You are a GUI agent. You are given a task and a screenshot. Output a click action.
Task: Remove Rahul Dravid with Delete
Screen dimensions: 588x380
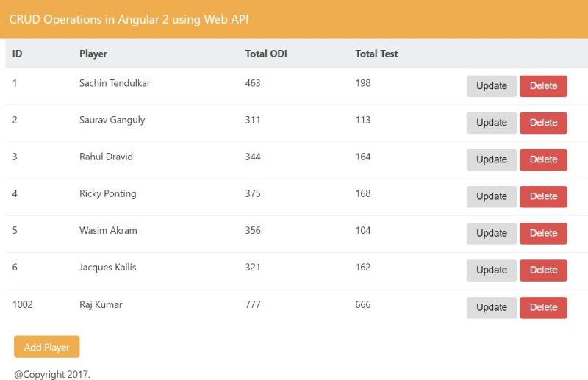543,159
